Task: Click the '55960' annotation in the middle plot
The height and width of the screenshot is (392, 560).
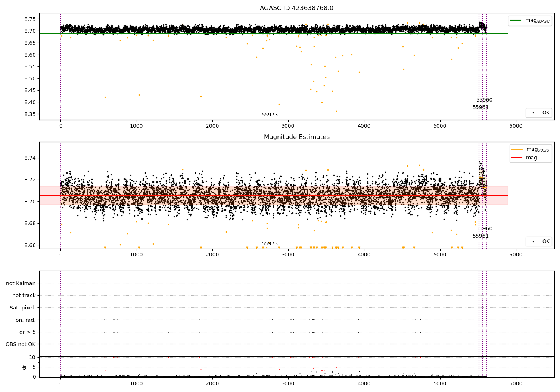Action: click(x=485, y=229)
